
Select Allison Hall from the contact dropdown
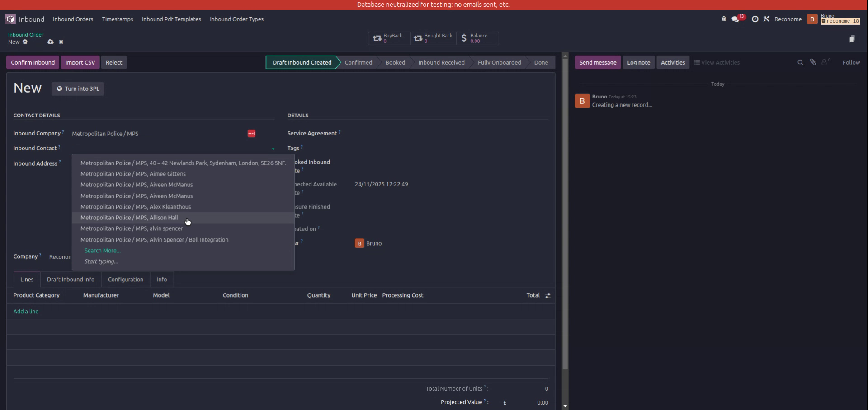click(x=129, y=218)
